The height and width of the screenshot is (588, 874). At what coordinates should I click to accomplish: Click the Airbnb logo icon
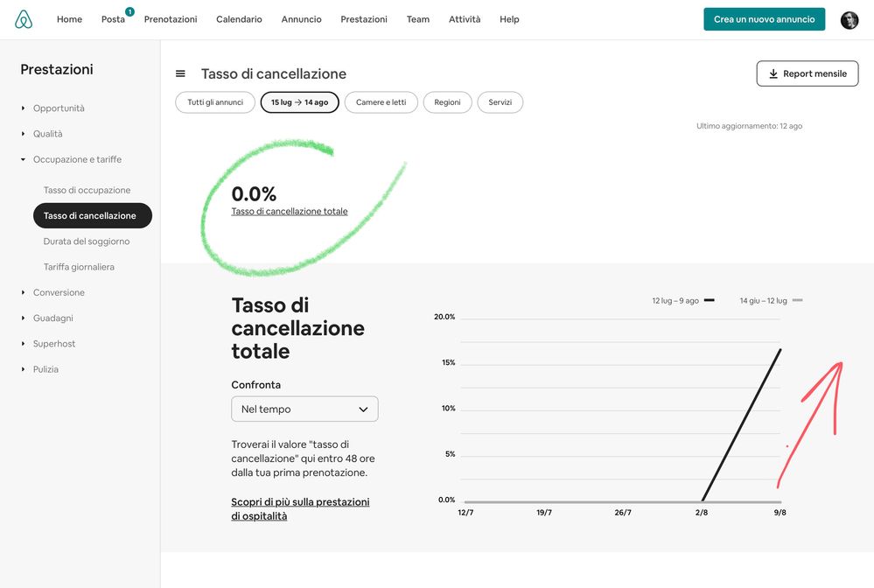point(24,19)
